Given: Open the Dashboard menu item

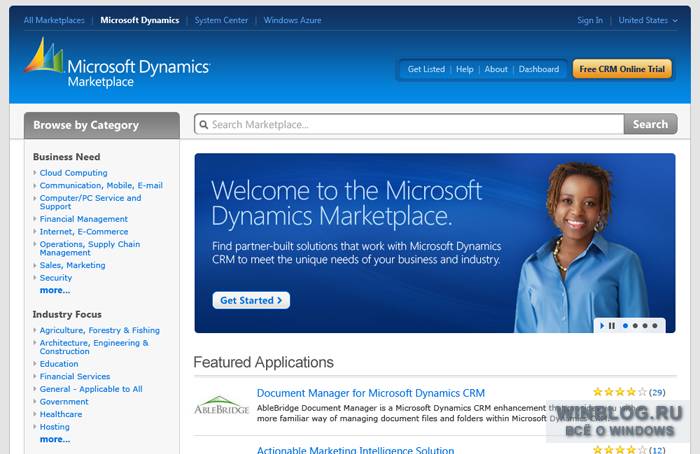Looking at the screenshot, I should pyautogui.click(x=539, y=69).
